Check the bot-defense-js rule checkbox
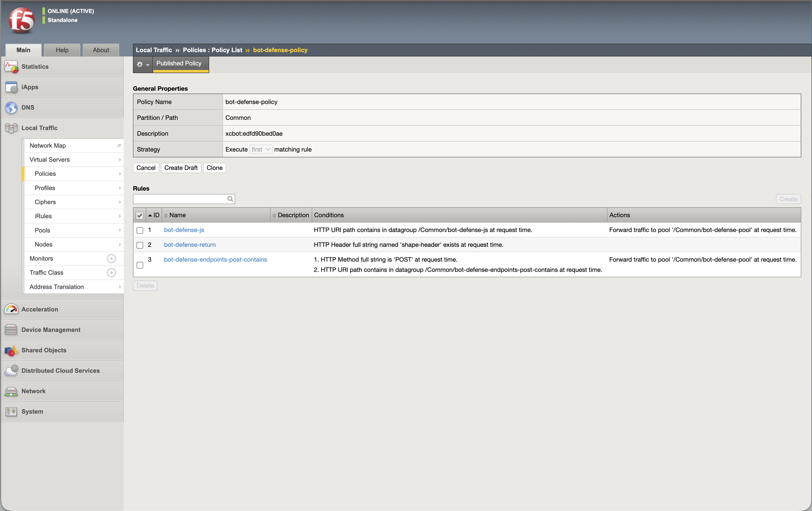The height and width of the screenshot is (511, 812). [x=140, y=230]
